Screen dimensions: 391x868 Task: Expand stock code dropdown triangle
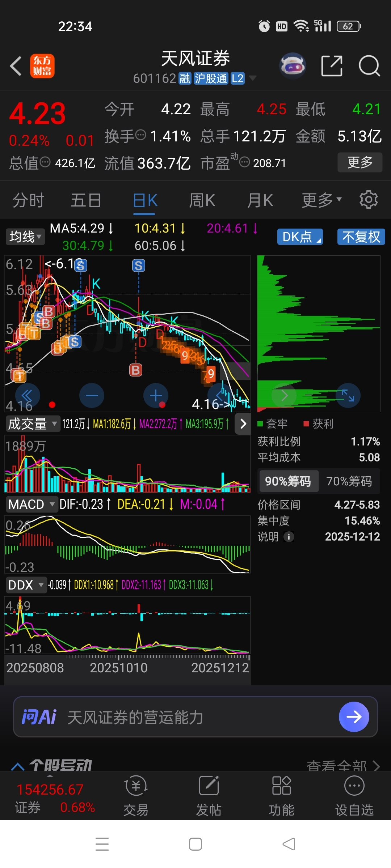click(x=253, y=78)
